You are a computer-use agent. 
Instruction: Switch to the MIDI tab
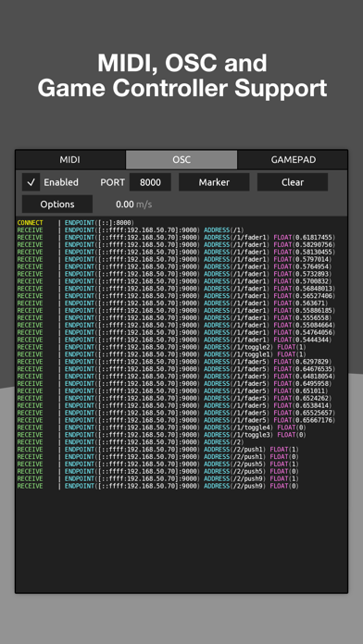coord(70,160)
